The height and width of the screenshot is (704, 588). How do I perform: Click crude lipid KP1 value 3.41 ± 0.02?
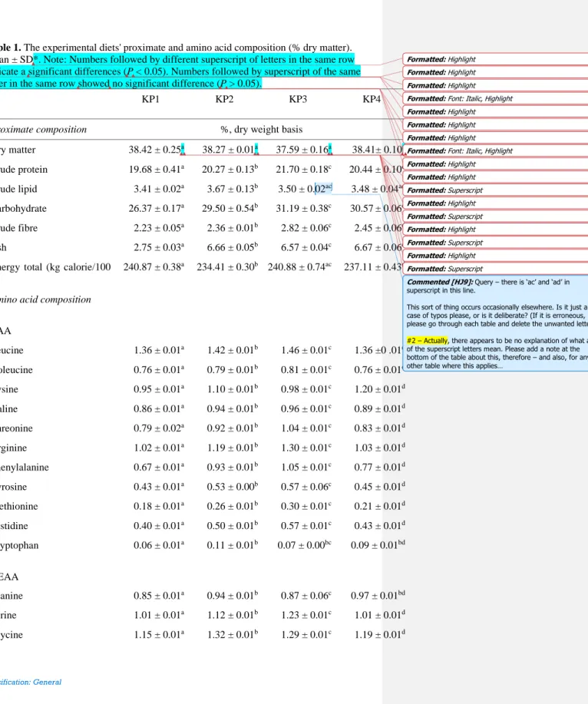[159, 189]
